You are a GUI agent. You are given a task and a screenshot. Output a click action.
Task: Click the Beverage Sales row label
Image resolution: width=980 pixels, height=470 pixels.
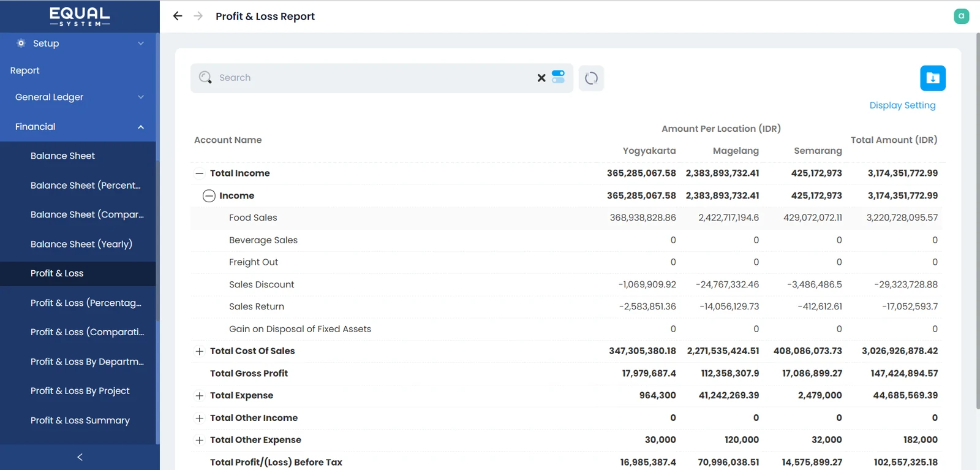263,240
